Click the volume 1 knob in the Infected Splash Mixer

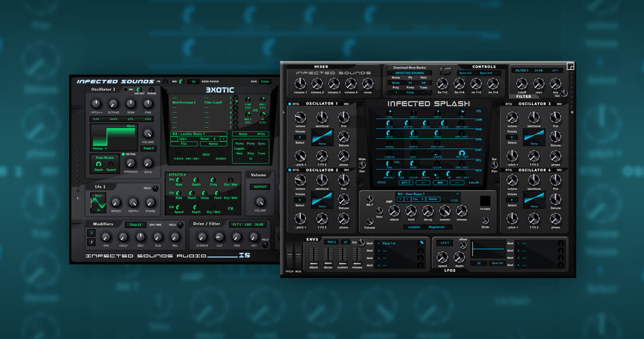coord(300,84)
